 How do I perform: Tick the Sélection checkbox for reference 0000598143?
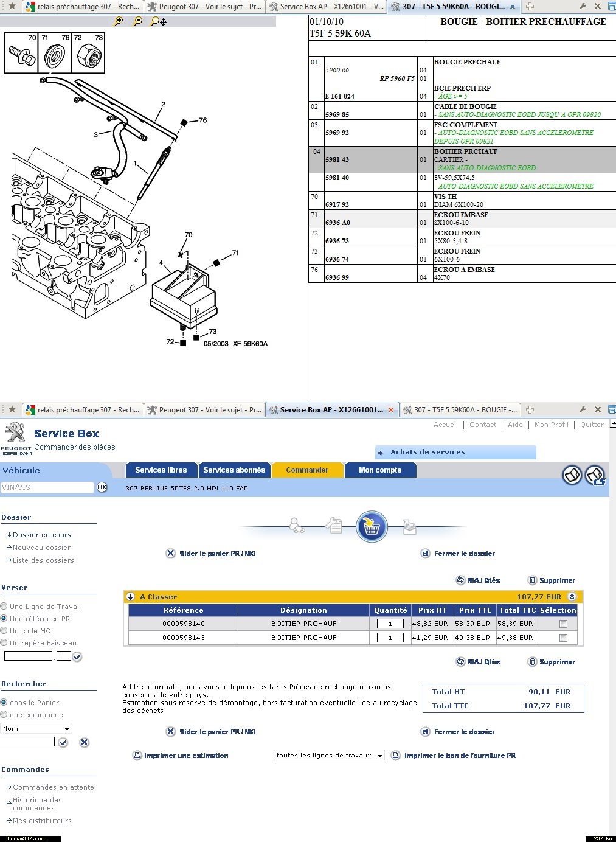pos(563,638)
